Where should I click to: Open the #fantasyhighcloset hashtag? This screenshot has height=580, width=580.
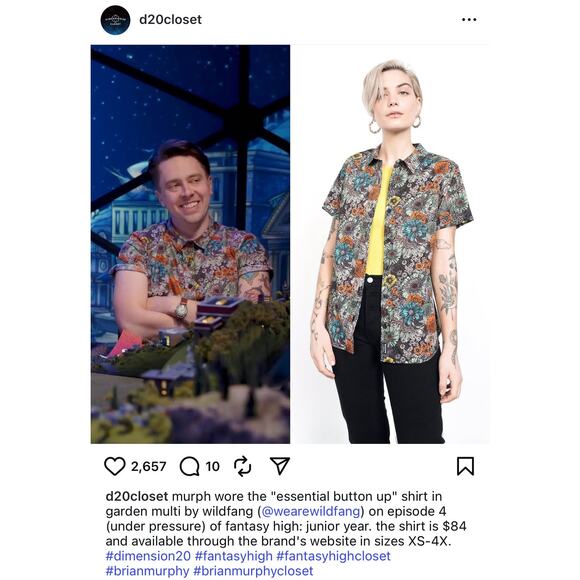pyautogui.click(x=334, y=556)
